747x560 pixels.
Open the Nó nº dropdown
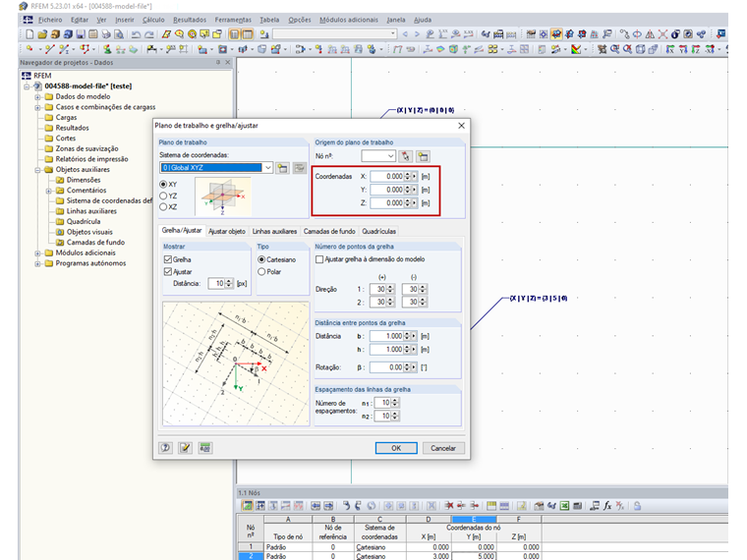click(390, 156)
